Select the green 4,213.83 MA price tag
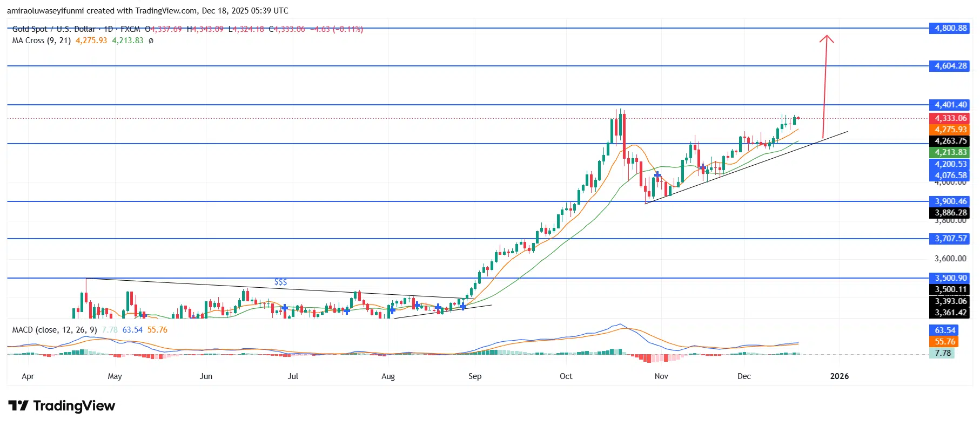The height and width of the screenshot is (426, 980). pos(950,152)
